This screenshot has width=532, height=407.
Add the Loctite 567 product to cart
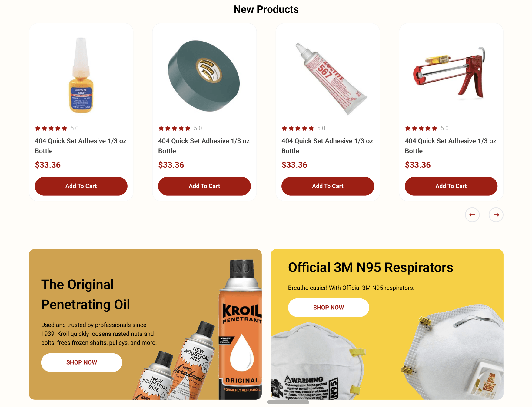pos(328,186)
